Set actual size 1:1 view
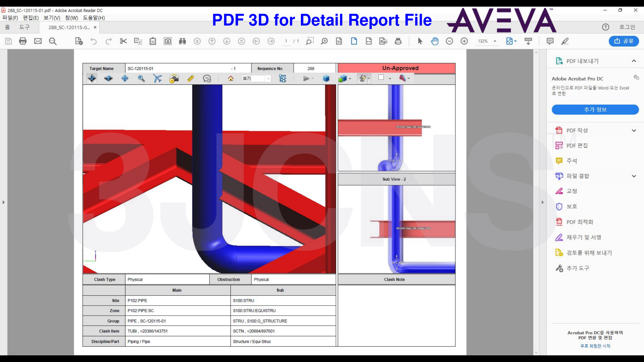The width and height of the screenshot is (644, 362). (x=339, y=41)
